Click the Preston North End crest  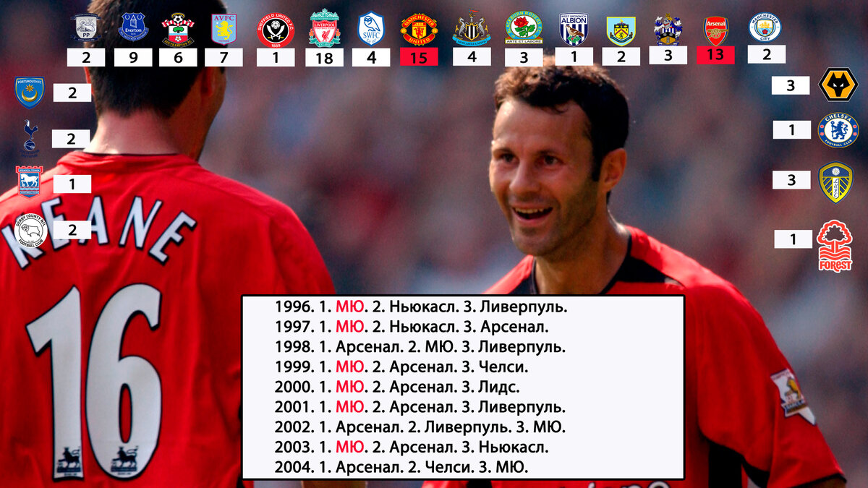(86, 27)
